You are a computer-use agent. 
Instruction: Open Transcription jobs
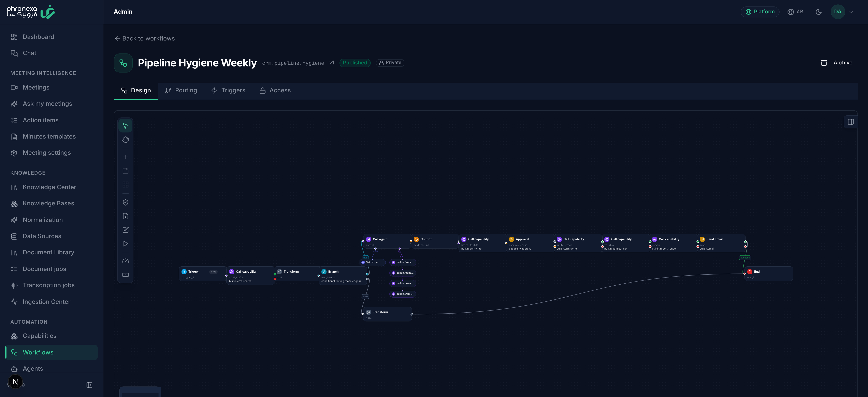[x=52, y=285]
